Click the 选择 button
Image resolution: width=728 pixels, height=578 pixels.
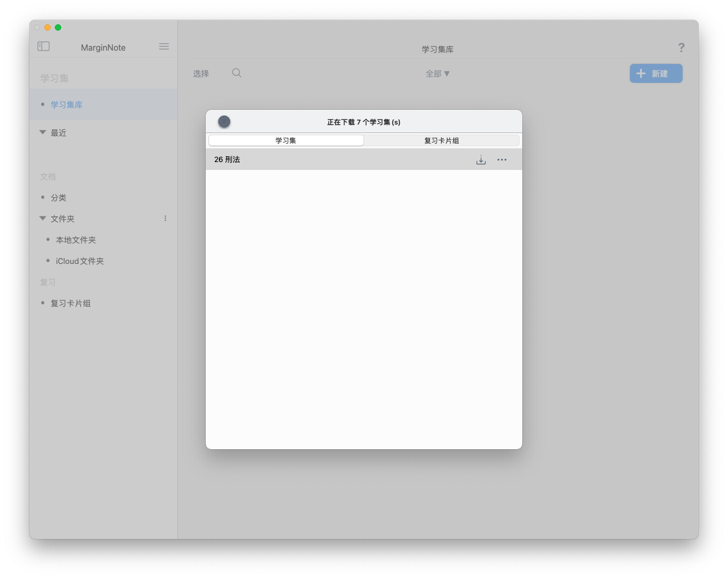pyautogui.click(x=201, y=74)
